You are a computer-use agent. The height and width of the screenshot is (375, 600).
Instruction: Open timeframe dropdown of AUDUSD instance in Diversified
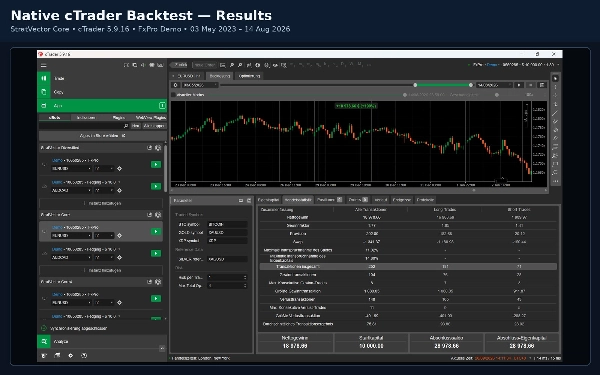104,190
